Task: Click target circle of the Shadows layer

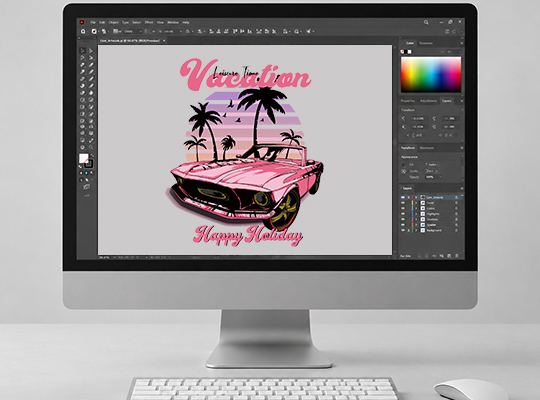Action: pos(456,219)
